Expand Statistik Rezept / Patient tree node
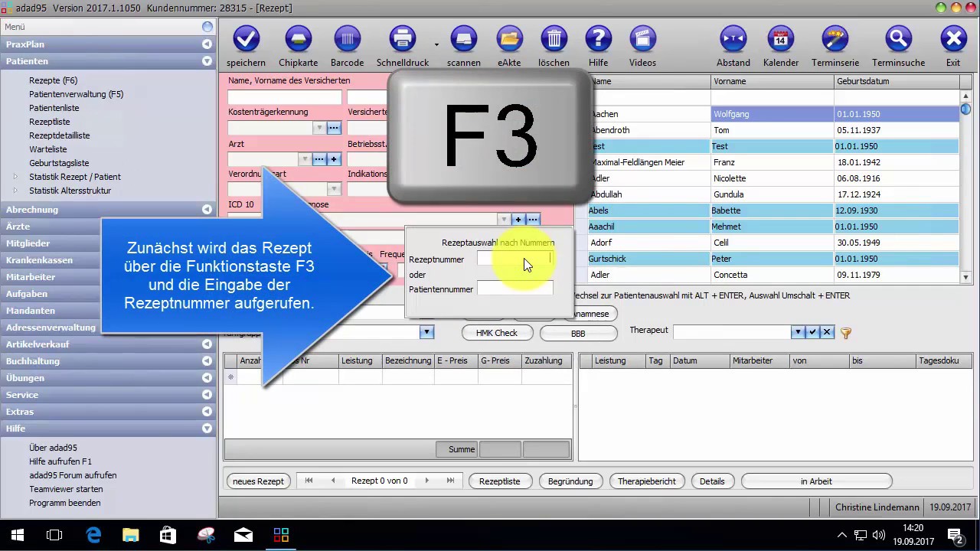 tap(15, 177)
